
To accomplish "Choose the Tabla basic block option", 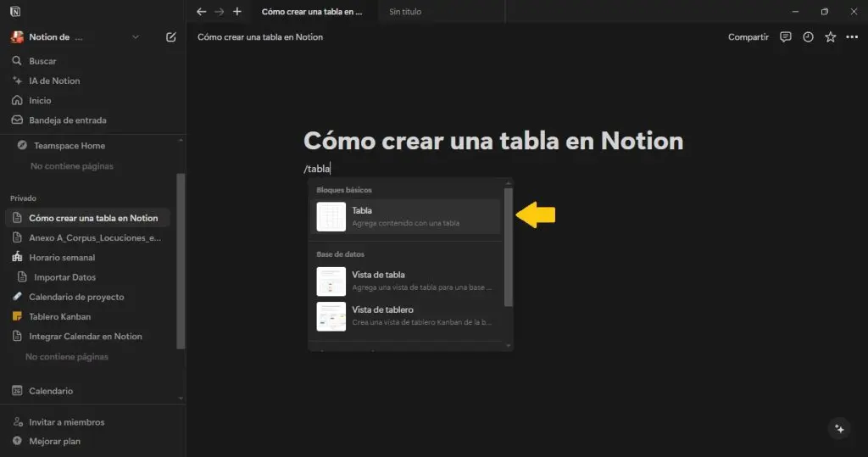I will click(405, 216).
